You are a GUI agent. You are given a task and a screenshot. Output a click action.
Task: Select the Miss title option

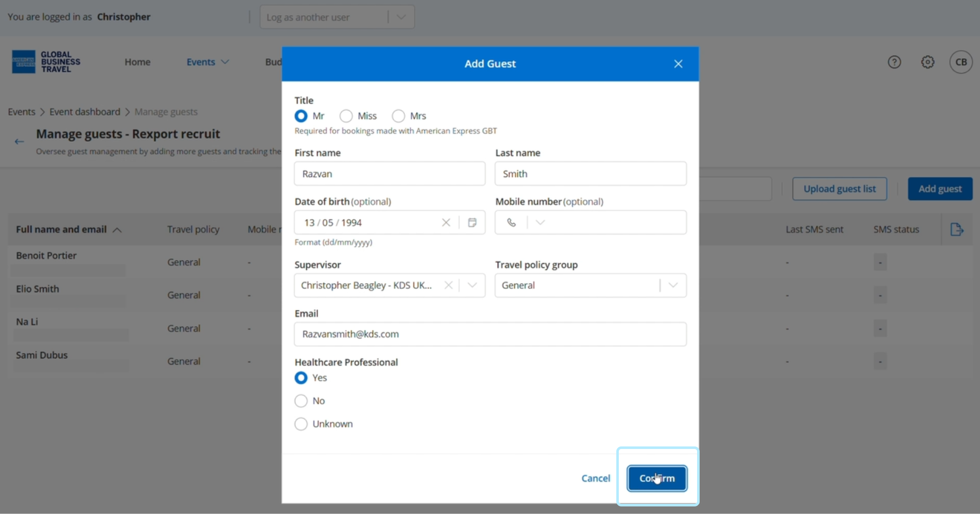tap(346, 116)
